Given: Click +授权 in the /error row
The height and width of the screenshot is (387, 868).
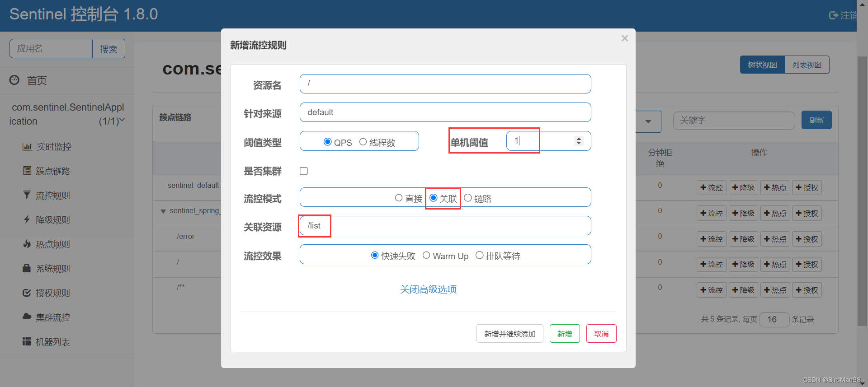Looking at the screenshot, I should coord(807,239).
